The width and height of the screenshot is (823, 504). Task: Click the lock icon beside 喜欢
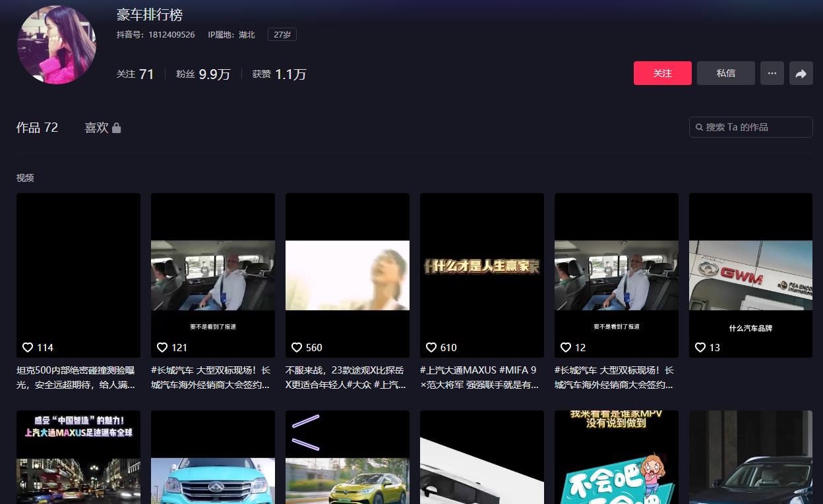[x=117, y=128]
